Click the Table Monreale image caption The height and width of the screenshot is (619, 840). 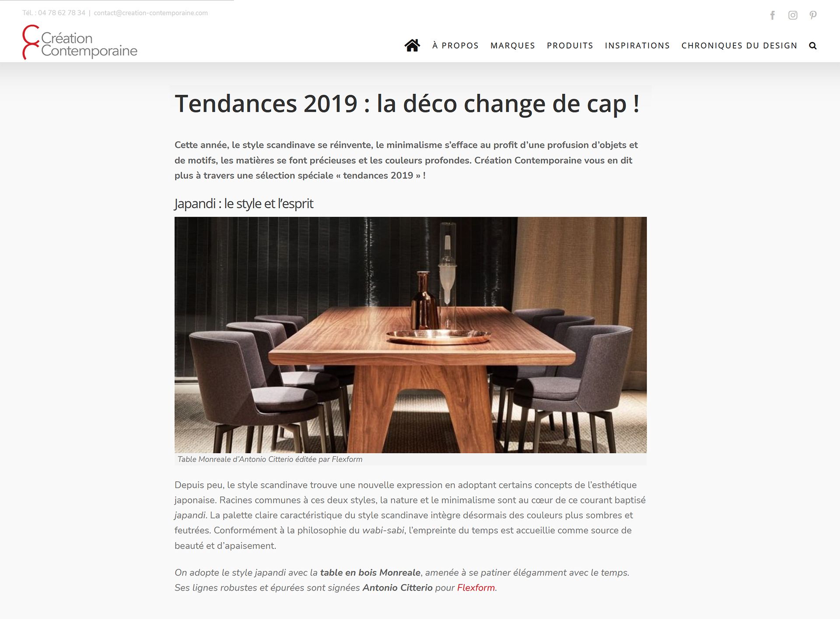pos(270,459)
